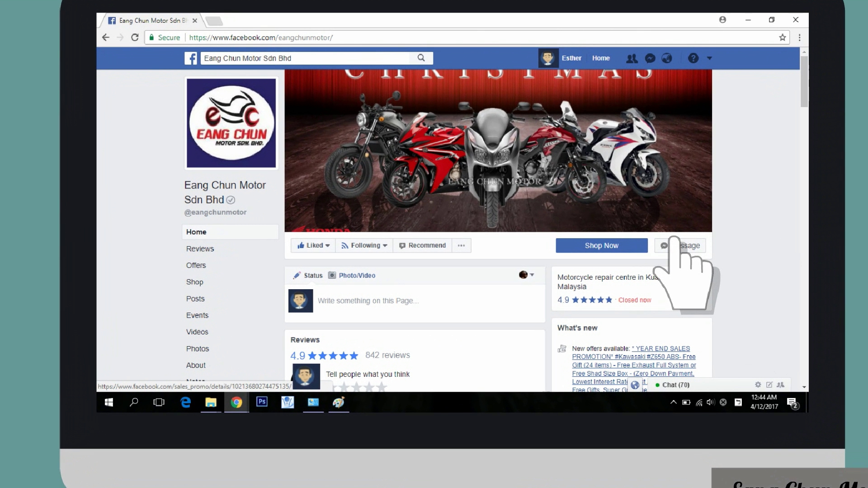Click the Recommend button
This screenshot has height=488, width=868.
[x=422, y=245]
